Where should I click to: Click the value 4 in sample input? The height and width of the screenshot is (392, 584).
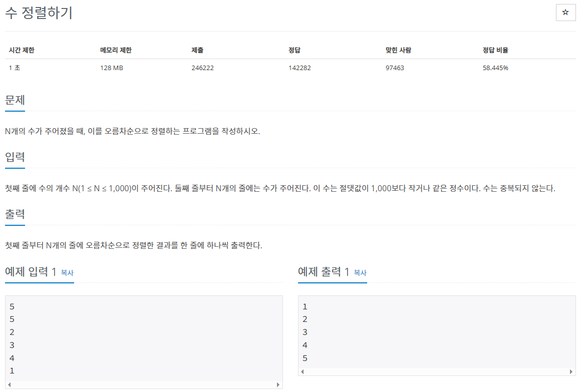click(x=12, y=358)
